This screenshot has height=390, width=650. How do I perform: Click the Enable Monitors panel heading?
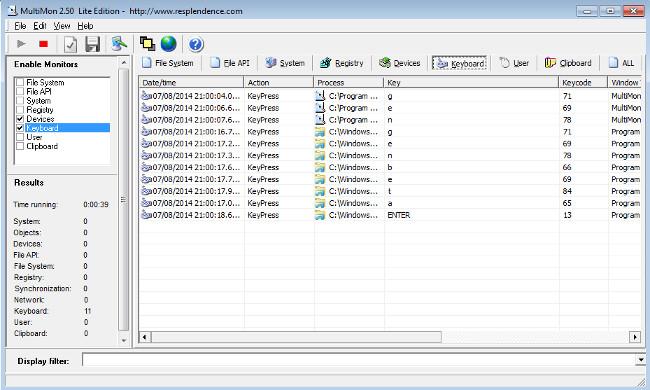(x=46, y=64)
